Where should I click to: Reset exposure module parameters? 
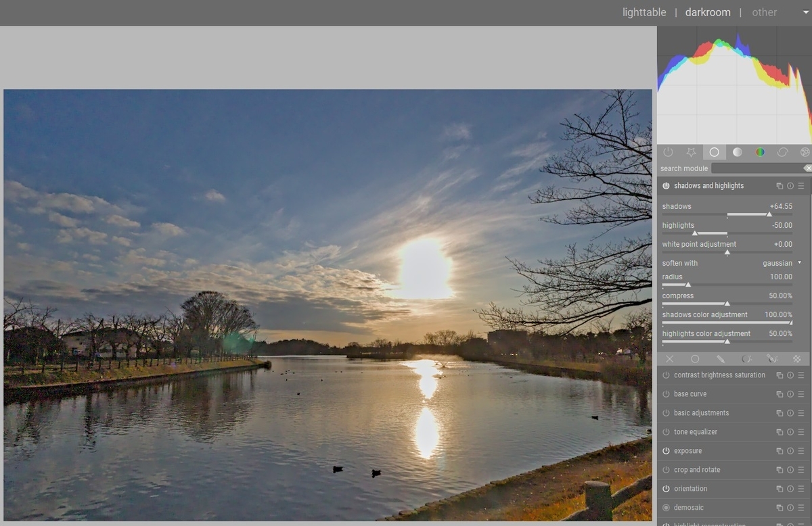pos(790,451)
